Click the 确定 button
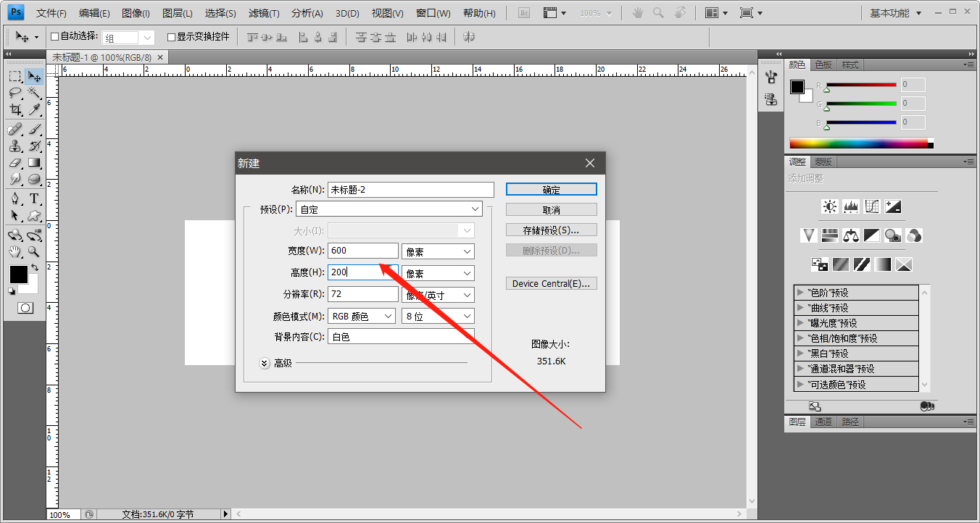This screenshot has width=980, height=523. 551,190
